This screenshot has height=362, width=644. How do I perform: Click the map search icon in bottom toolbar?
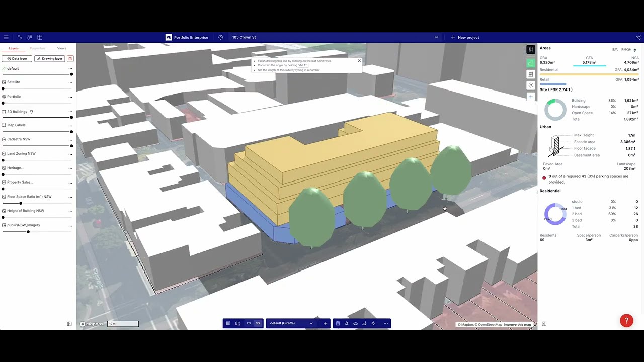pyautogui.click(x=238, y=323)
